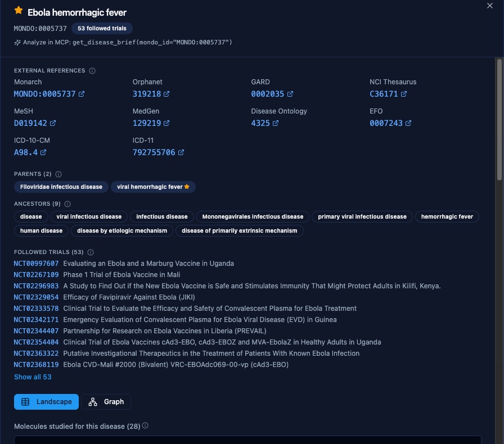The height and width of the screenshot is (444, 504).
Task: Open Filoviridae infectious disease parent chip
Action: tap(61, 187)
